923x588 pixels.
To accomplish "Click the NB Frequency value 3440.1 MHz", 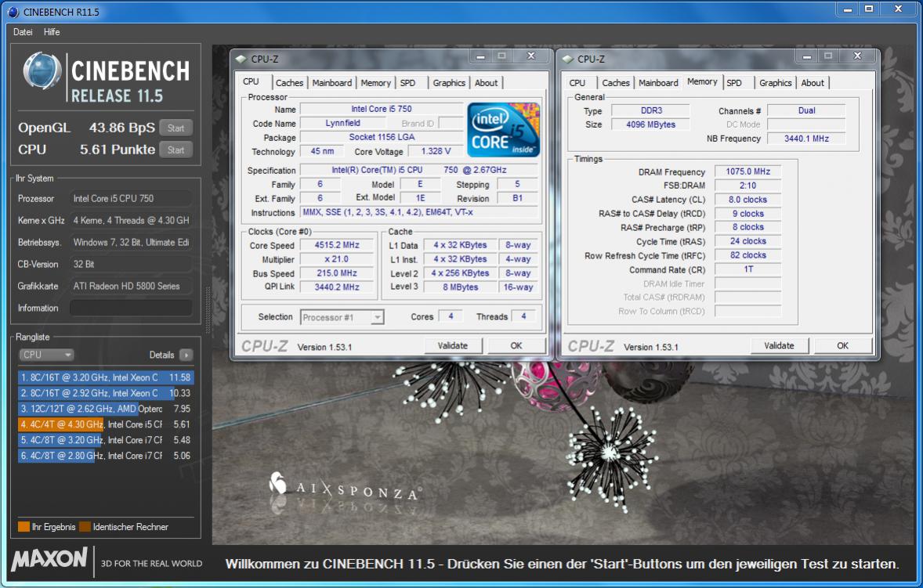I will 806,139.
